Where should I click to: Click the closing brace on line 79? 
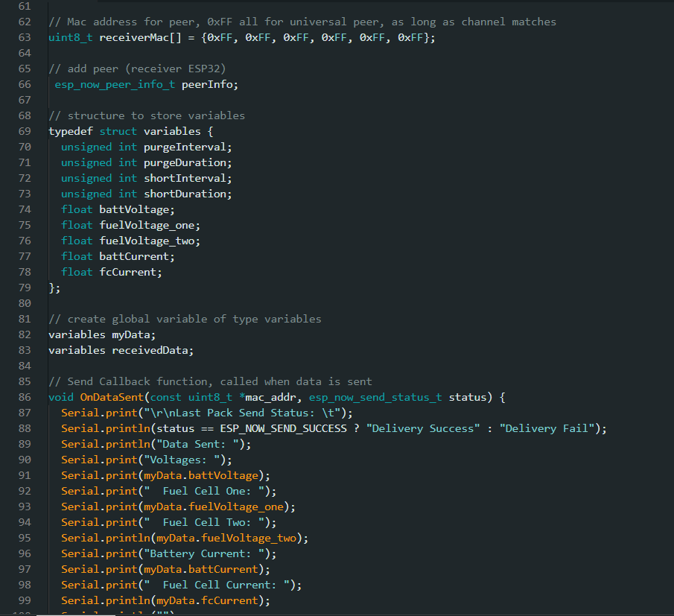(51, 288)
